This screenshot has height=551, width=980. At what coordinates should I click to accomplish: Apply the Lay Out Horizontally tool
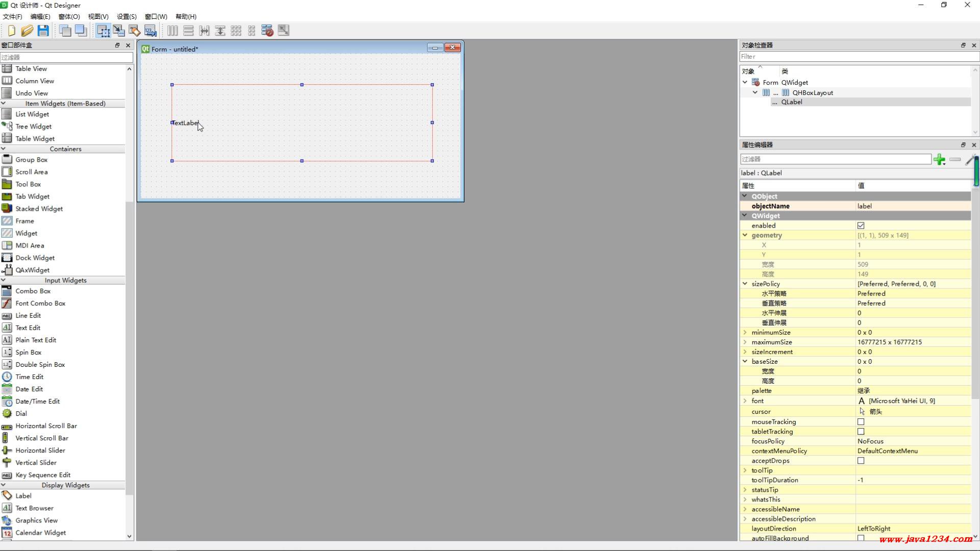click(x=173, y=31)
